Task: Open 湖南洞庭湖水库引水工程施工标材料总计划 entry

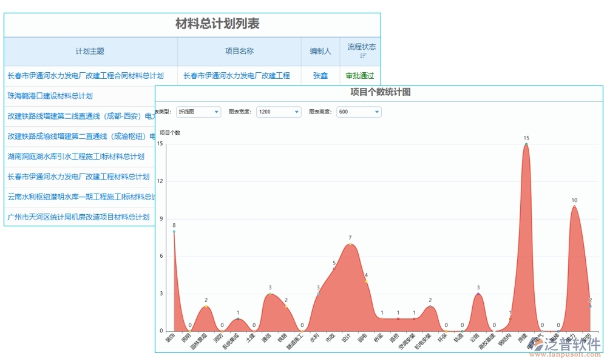Action: pyautogui.click(x=76, y=157)
